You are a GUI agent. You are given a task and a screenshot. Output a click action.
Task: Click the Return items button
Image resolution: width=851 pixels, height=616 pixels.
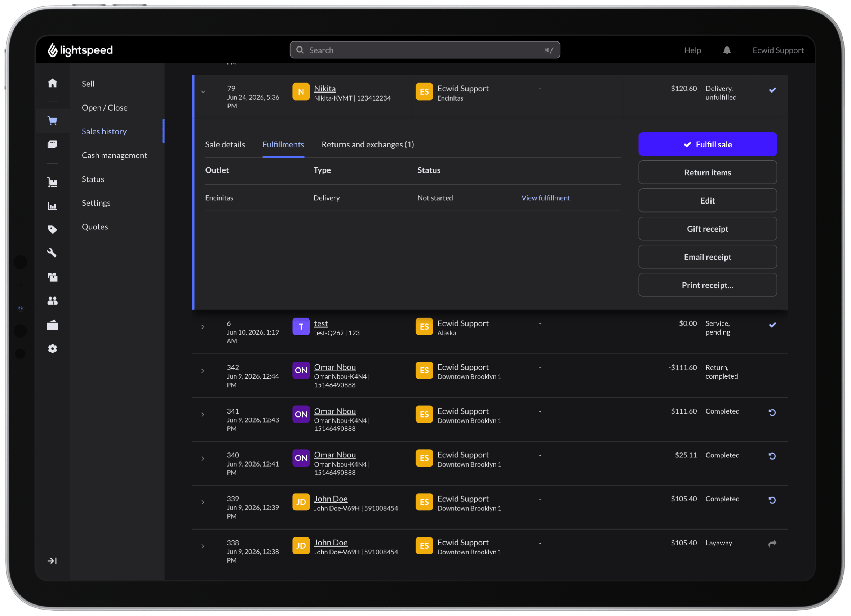(x=707, y=173)
